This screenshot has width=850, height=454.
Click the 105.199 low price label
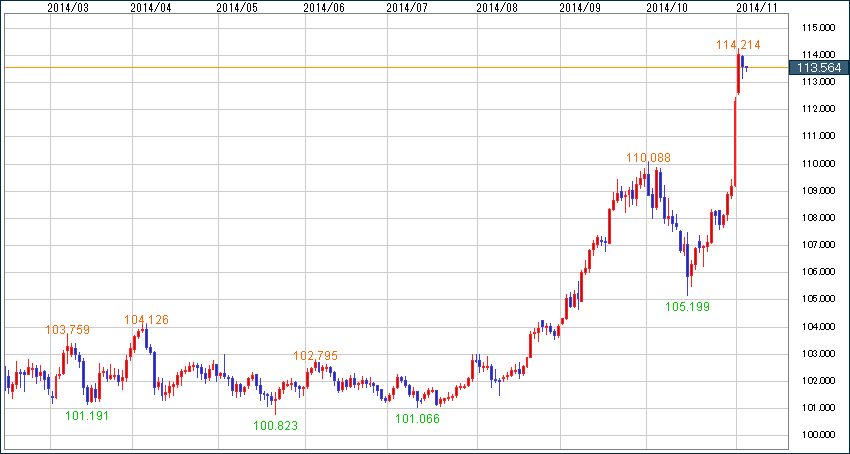pyautogui.click(x=687, y=307)
